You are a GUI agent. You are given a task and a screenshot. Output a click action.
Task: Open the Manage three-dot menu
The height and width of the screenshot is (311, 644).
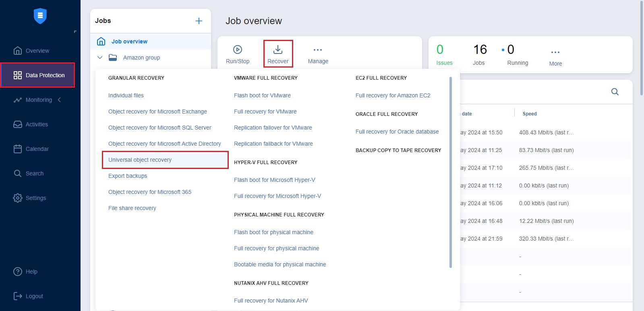point(318,50)
